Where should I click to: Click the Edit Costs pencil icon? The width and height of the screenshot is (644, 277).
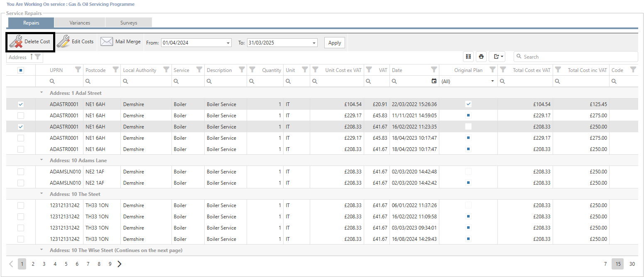click(64, 42)
